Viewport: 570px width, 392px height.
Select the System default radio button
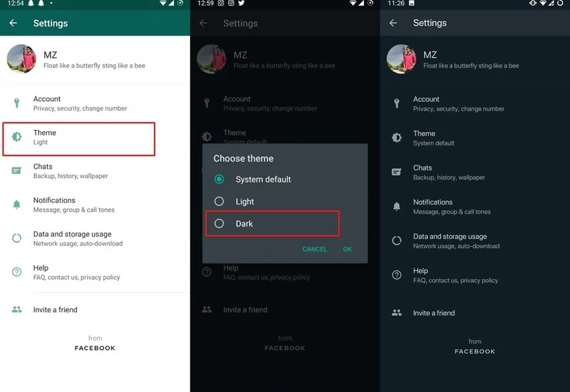219,180
